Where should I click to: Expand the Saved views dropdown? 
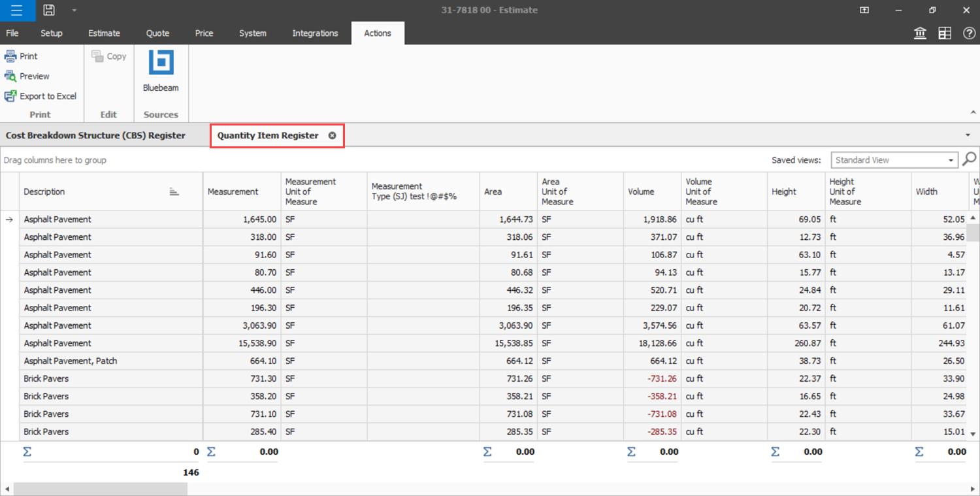pos(951,160)
